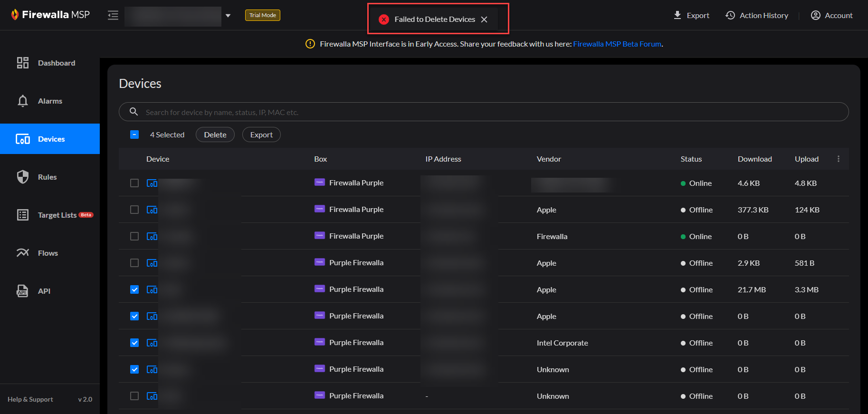Uncheck the selected device with 21.7 MB download
Viewport: 868px width, 414px height.
(x=134, y=289)
